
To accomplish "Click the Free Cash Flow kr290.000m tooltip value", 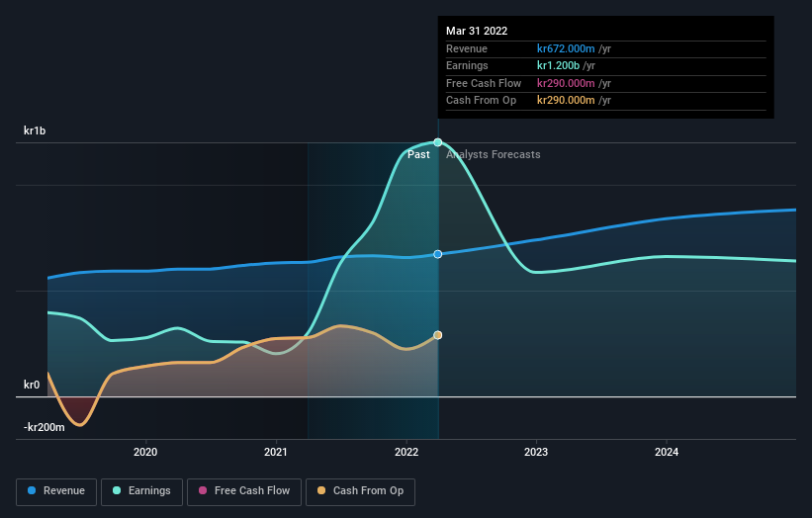I will click(566, 83).
